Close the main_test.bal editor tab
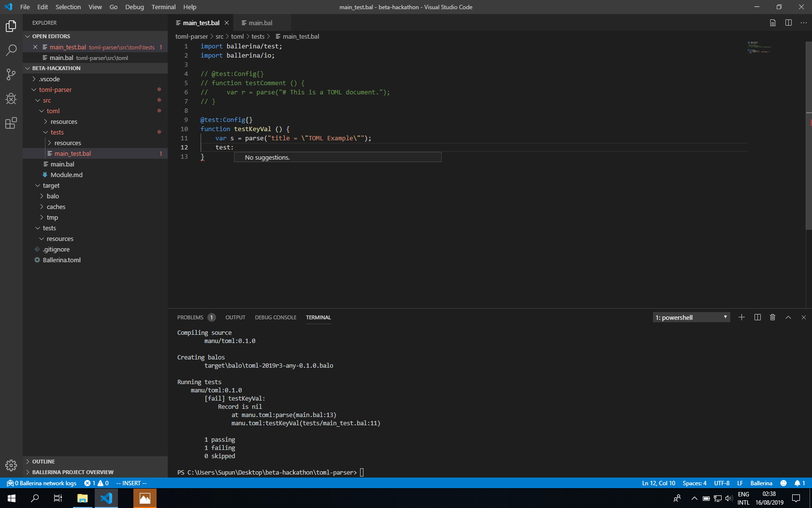The image size is (812, 508). (x=227, y=23)
